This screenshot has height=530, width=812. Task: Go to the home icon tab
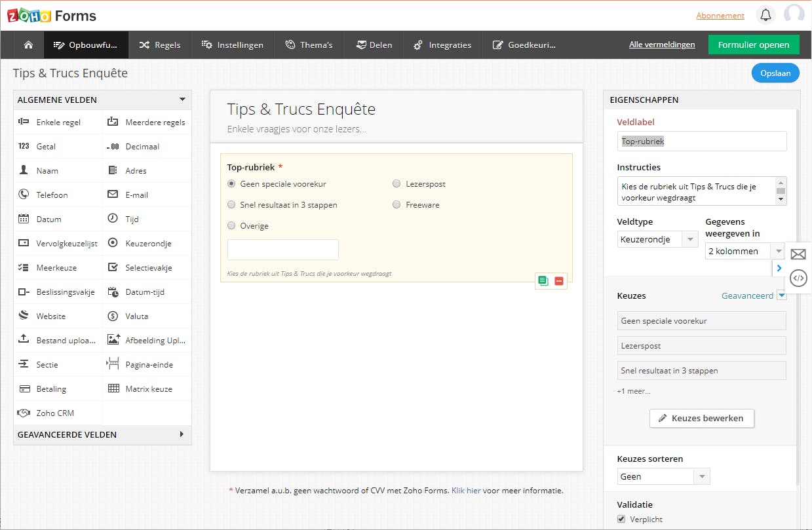coord(28,45)
